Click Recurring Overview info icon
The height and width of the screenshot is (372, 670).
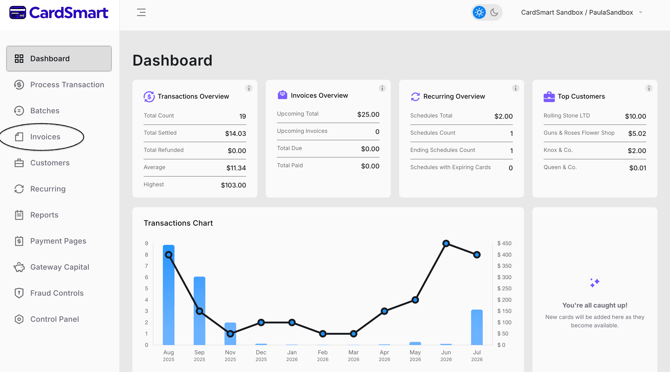click(x=515, y=88)
